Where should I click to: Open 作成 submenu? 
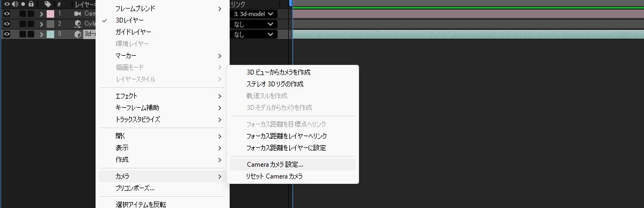click(x=163, y=159)
